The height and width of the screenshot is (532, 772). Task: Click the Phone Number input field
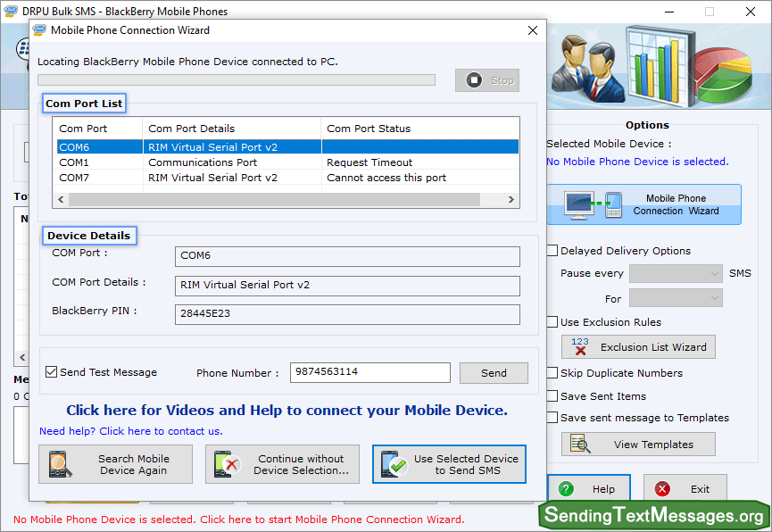click(370, 372)
